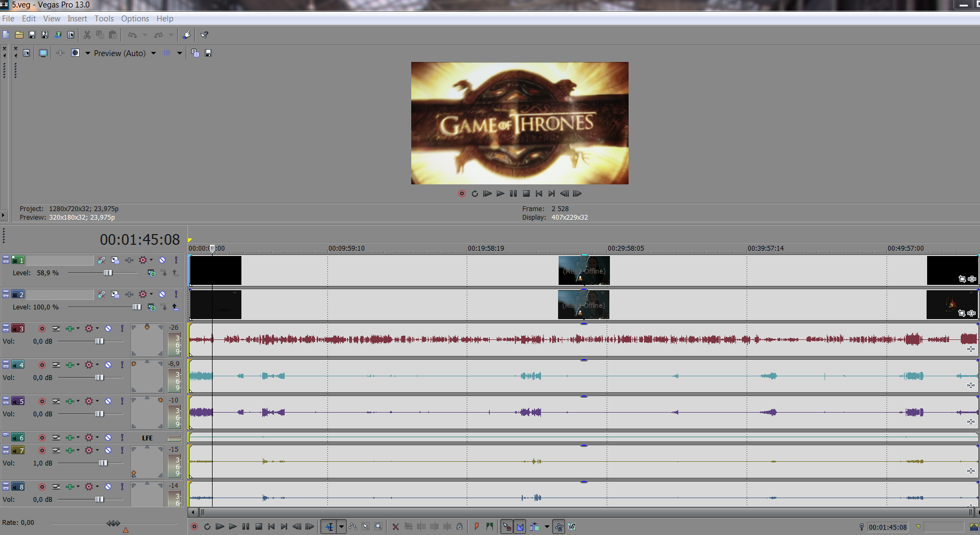Create a new project with the New icon

(6, 35)
